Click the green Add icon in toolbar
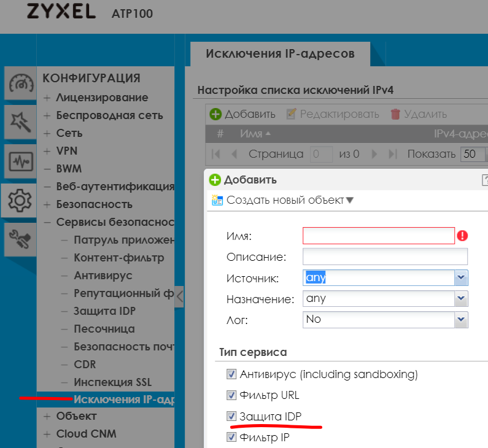488x448 pixels. click(x=215, y=114)
